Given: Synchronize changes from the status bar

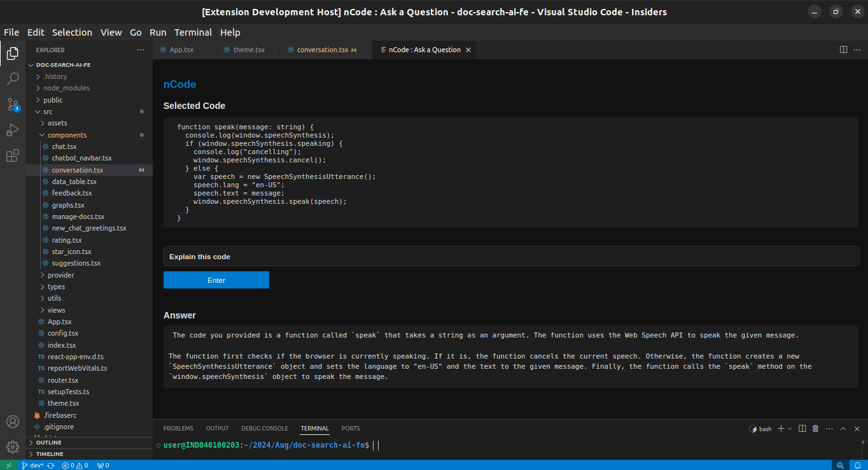Looking at the screenshot, I should click(51, 465).
